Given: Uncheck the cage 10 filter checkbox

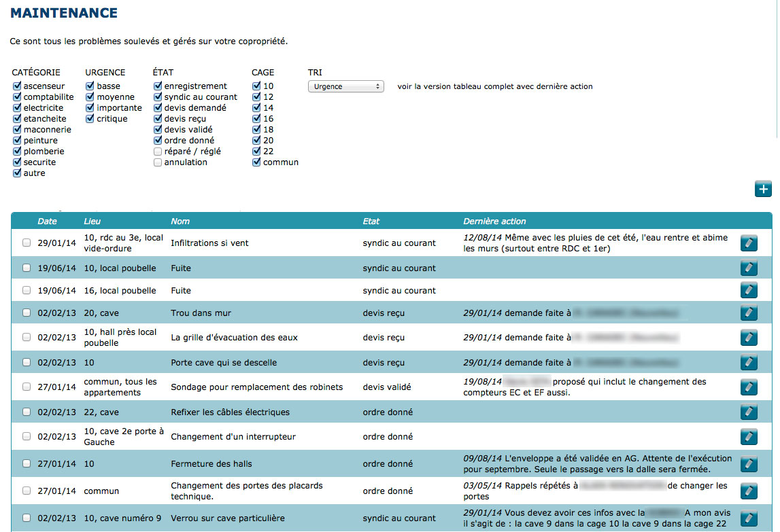Looking at the screenshot, I should click(256, 86).
